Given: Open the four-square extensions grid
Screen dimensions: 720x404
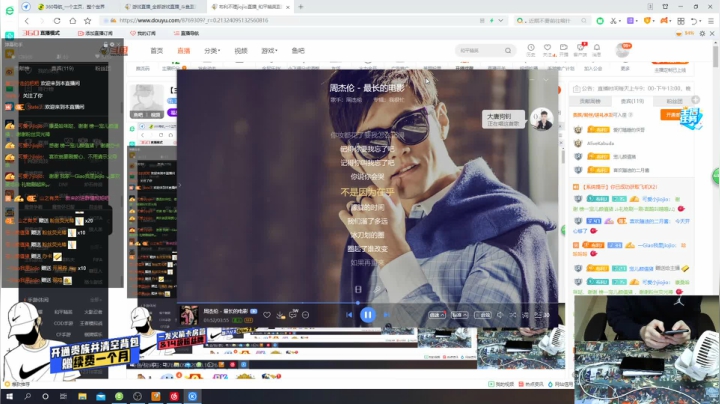Looking at the screenshot, I should click(x=681, y=21).
